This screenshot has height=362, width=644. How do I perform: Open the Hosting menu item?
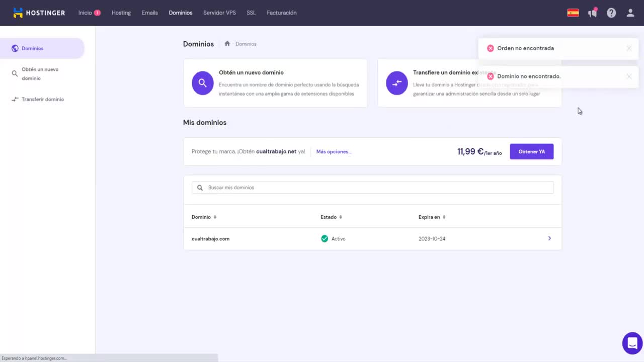(x=121, y=13)
